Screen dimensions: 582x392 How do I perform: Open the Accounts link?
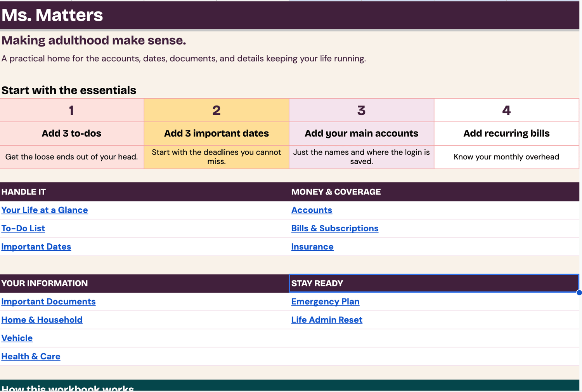pos(312,210)
